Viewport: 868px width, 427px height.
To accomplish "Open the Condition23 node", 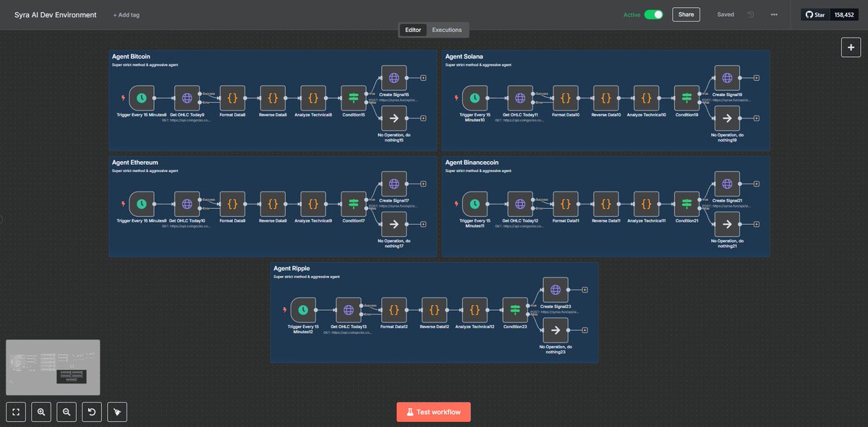I will 515,310.
